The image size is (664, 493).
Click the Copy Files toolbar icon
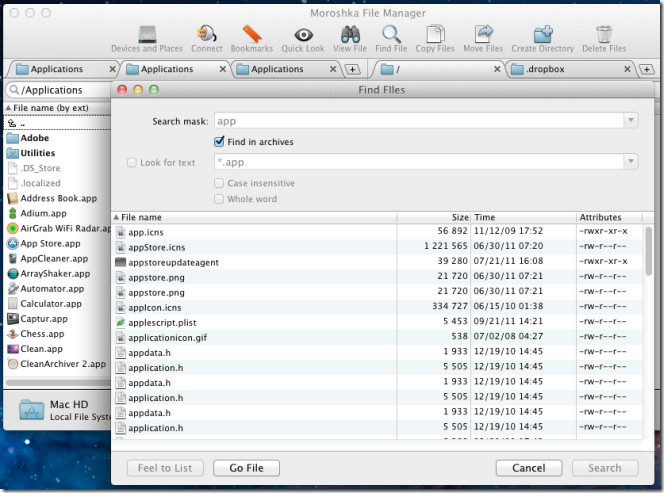coord(434,35)
